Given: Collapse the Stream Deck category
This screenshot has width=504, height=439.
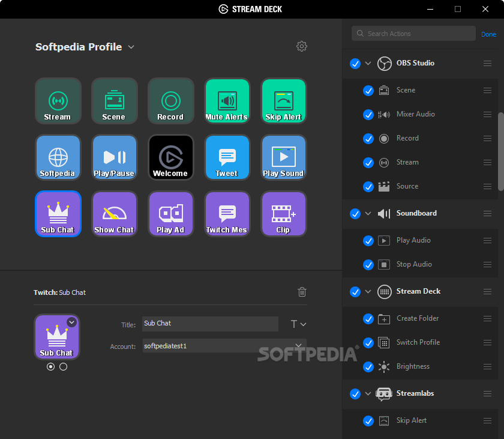Looking at the screenshot, I should tap(368, 291).
